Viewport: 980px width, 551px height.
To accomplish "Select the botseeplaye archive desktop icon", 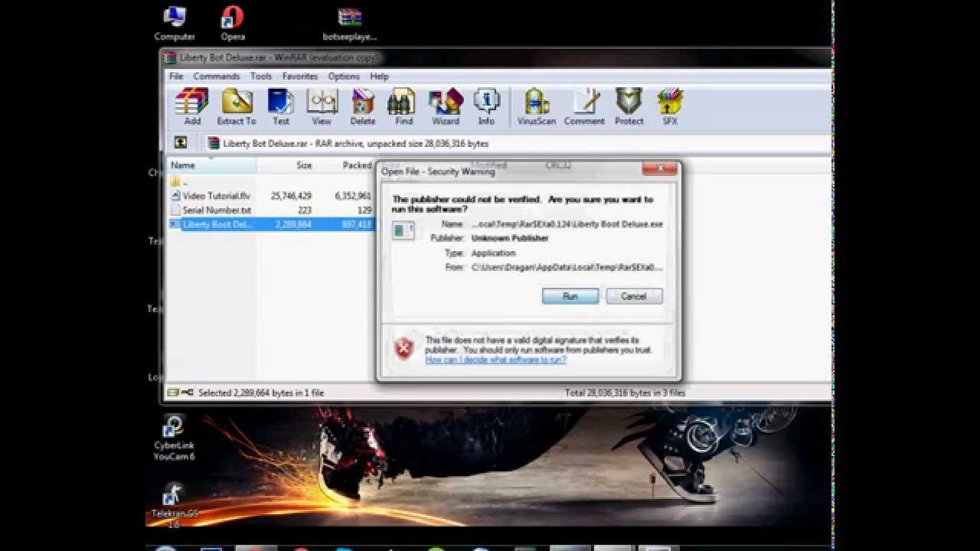I will pos(350,24).
